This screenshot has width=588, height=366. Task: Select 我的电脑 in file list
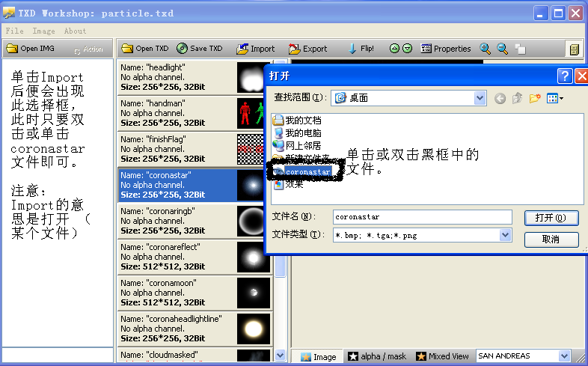(x=297, y=132)
